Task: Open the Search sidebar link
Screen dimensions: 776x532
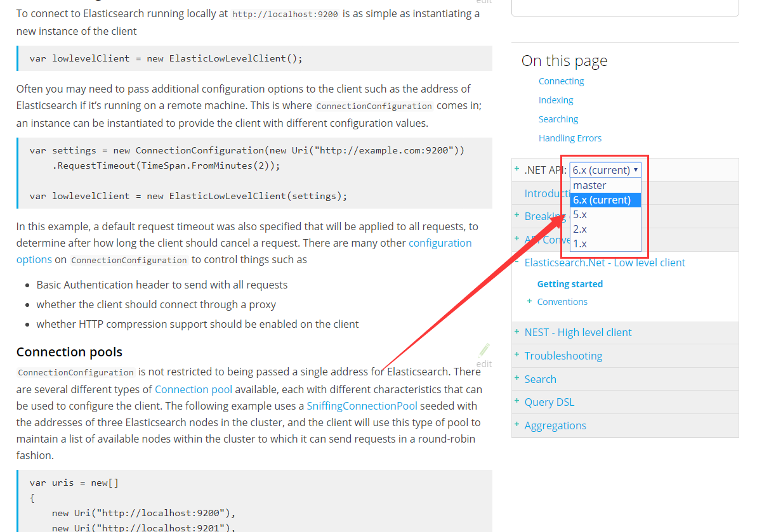Action: pyautogui.click(x=540, y=379)
